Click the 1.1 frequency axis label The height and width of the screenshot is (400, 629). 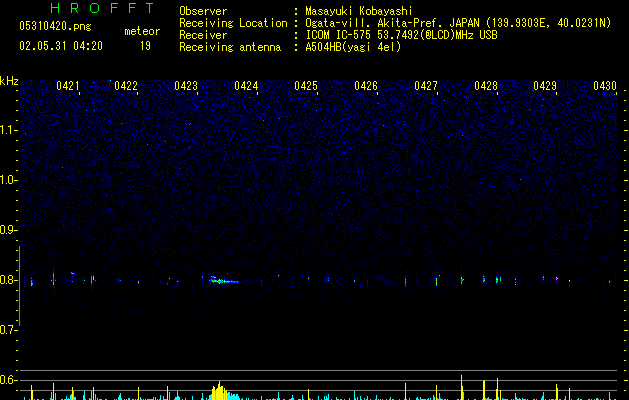(x=8, y=130)
